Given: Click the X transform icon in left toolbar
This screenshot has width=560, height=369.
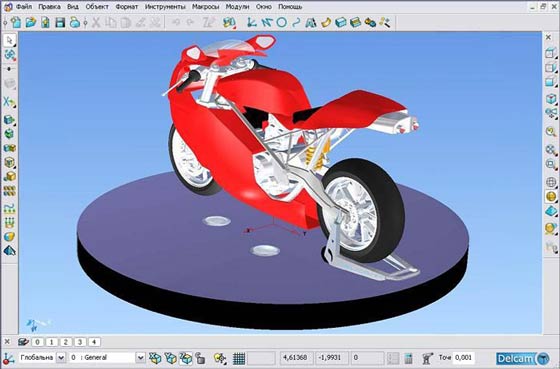Looking at the screenshot, I should [x=10, y=102].
